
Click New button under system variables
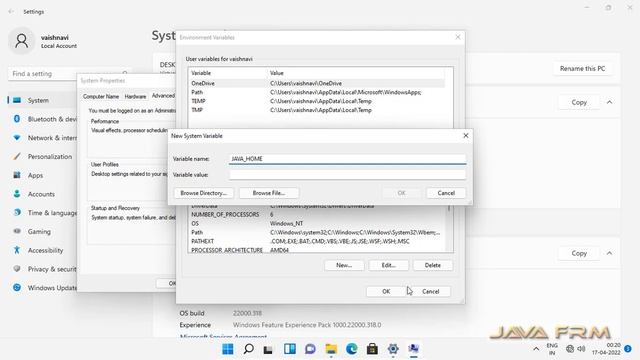pos(344,265)
